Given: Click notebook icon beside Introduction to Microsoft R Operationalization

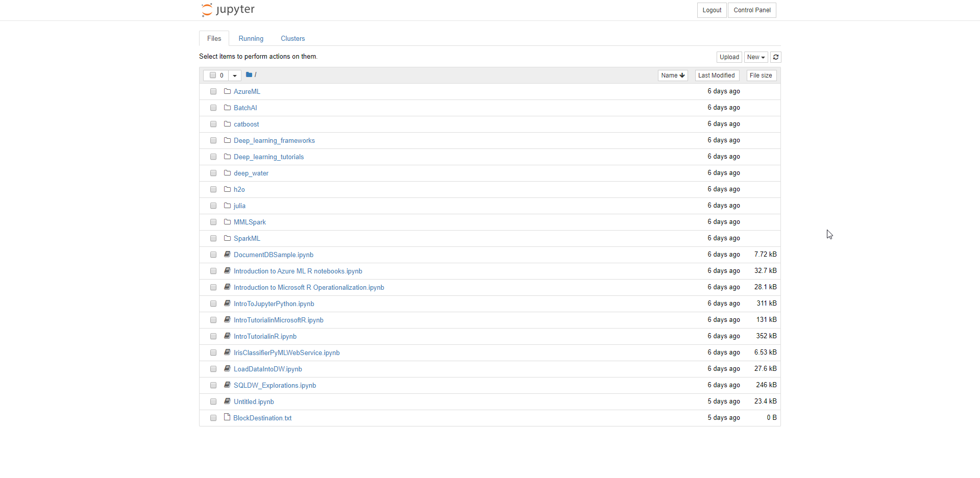Looking at the screenshot, I should 227,287.
